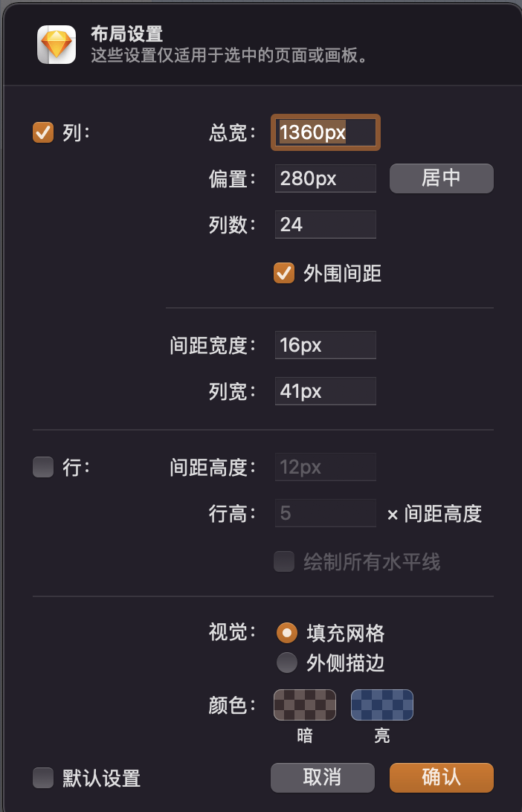Check 绘制所有水平线 draw all lines option
The height and width of the screenshot is (812, 522).
pos(284,561)
